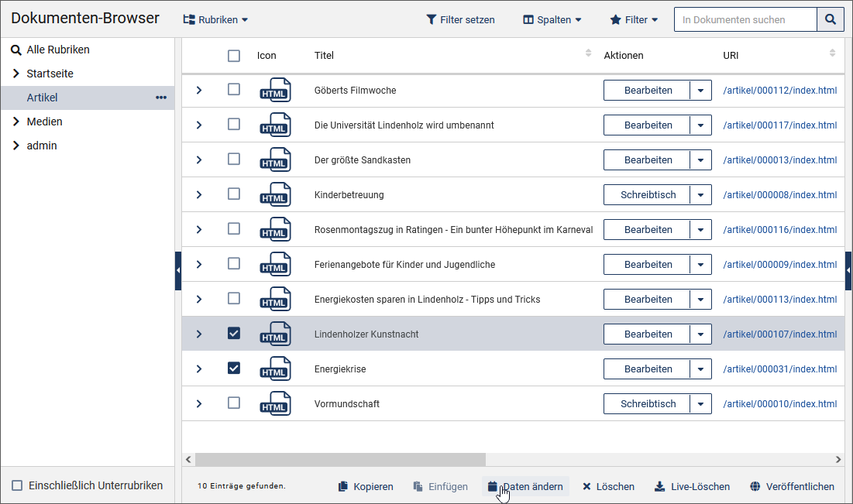Open the star Filter dropdown

(x=634, y=19)
